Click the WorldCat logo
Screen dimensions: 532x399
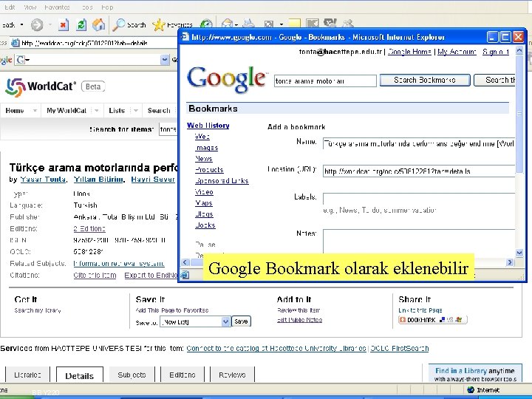(41, 86)
